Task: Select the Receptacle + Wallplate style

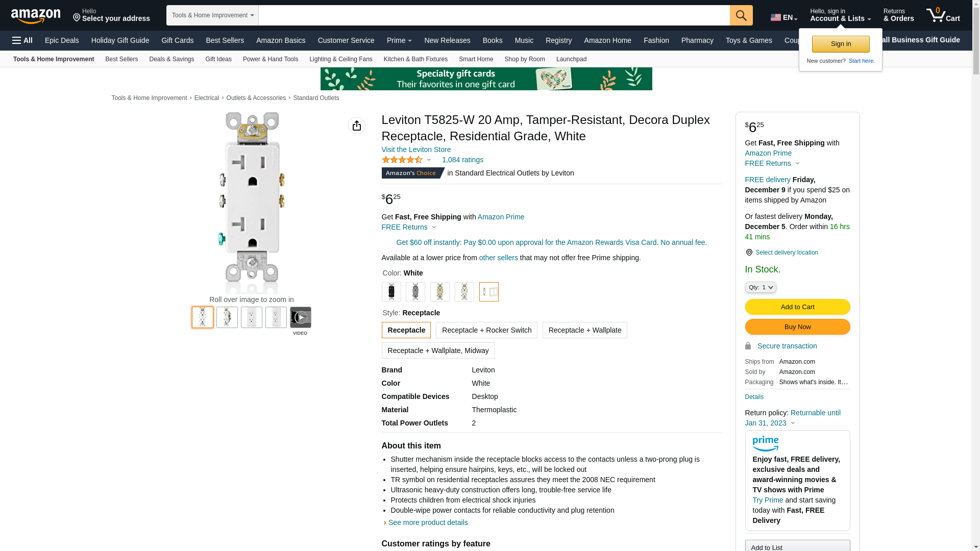Action: point(584,330)
